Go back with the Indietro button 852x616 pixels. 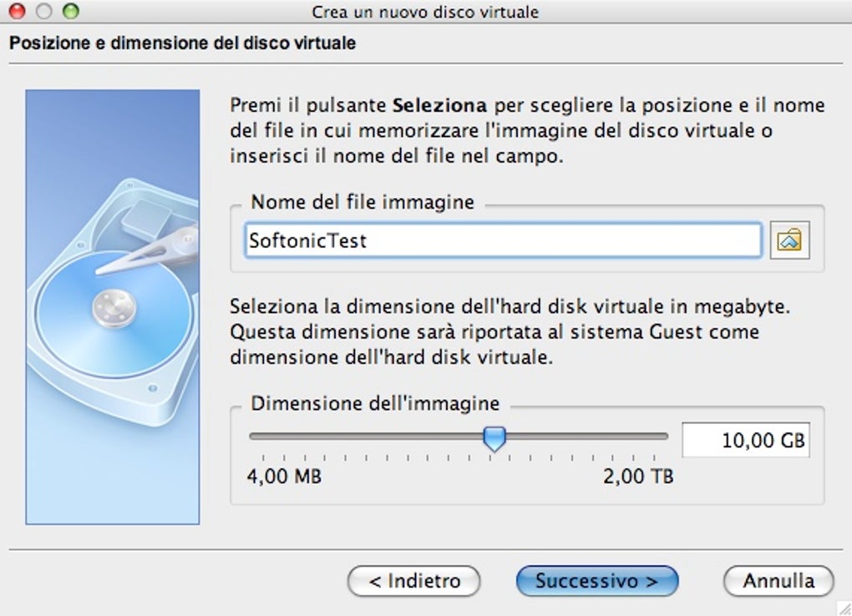pyautogui.click(x=414, y=580)
